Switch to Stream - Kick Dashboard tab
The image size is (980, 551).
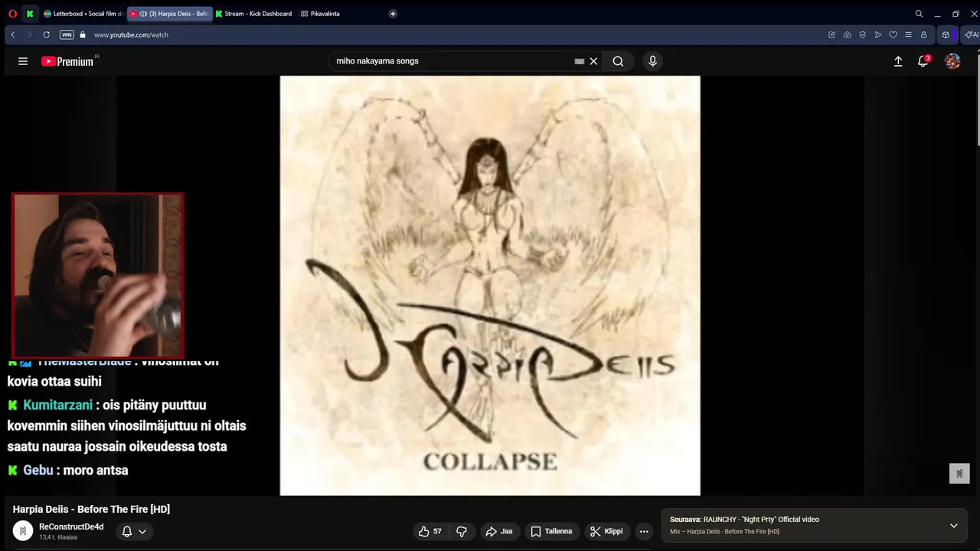pos(254,14)
